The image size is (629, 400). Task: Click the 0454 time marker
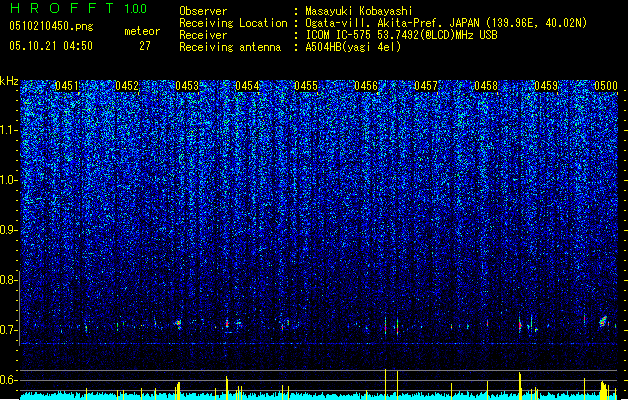pos(247,86)
